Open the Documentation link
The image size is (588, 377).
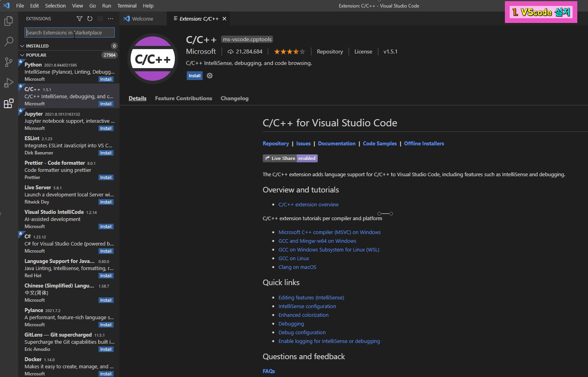click(x=337, y=143)
